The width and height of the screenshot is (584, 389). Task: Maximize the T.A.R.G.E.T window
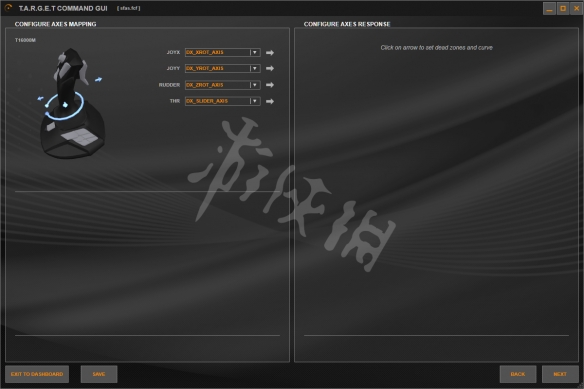pyautogui.click(x=563, y=9)
